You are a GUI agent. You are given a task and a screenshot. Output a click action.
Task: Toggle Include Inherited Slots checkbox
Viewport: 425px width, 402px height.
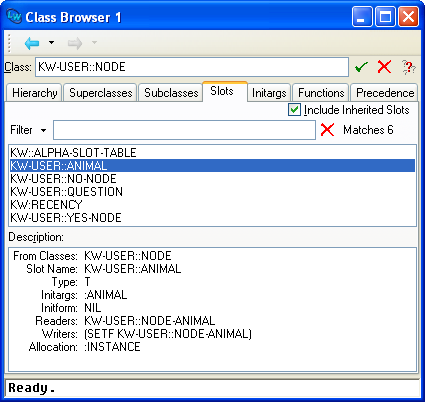[294, 110]
